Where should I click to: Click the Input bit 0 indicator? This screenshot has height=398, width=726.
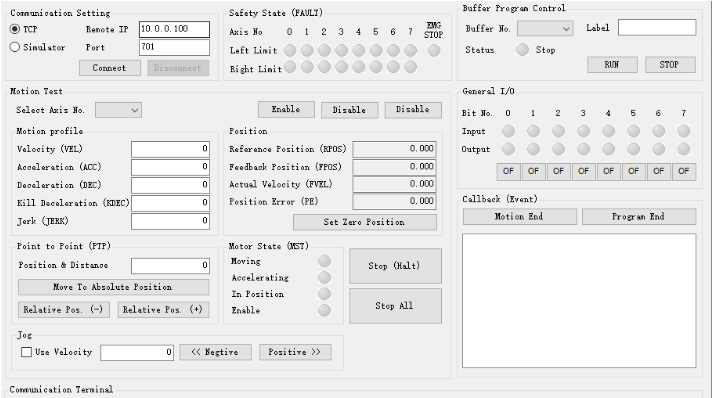click(508, 131)
